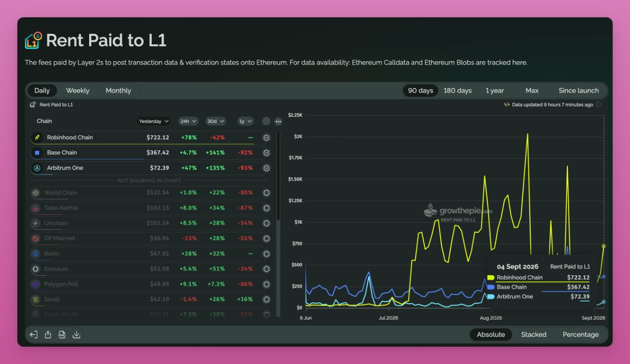This screenshot has height=364, width=630.
Task: Export chart as PNG icon
Action: 62,335
